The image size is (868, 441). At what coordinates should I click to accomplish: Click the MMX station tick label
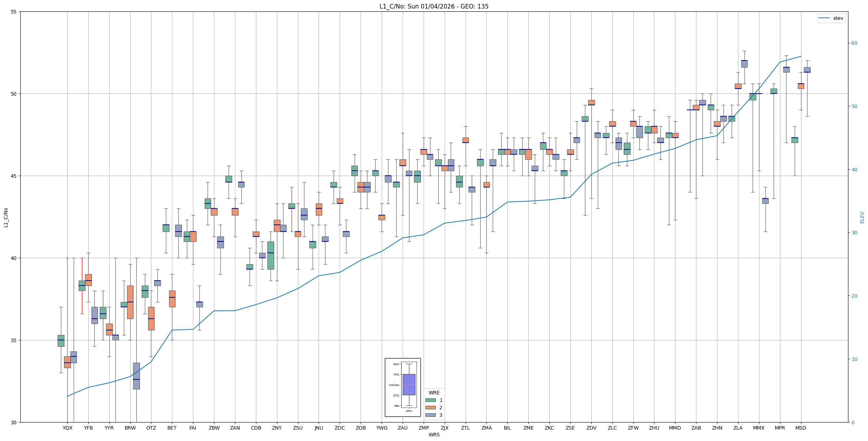[x=759, y=428]
